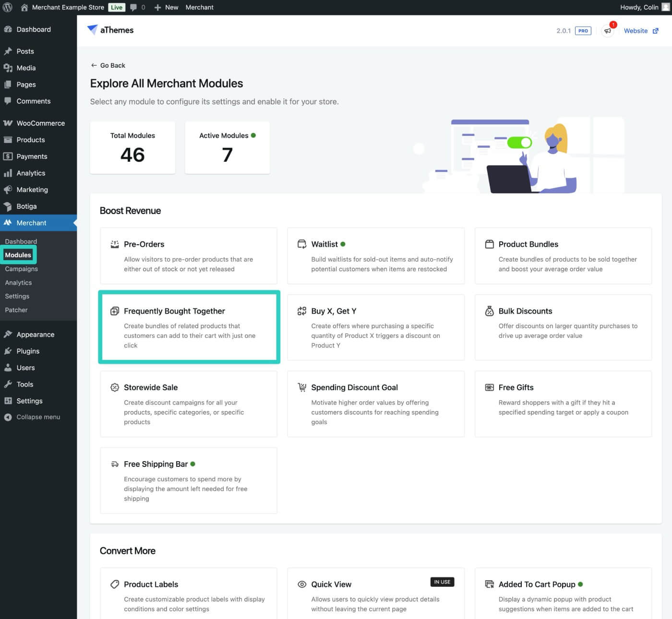Click the Product Labels tag icon
Screen dimensions: 672x619
[x=115, y=584]
